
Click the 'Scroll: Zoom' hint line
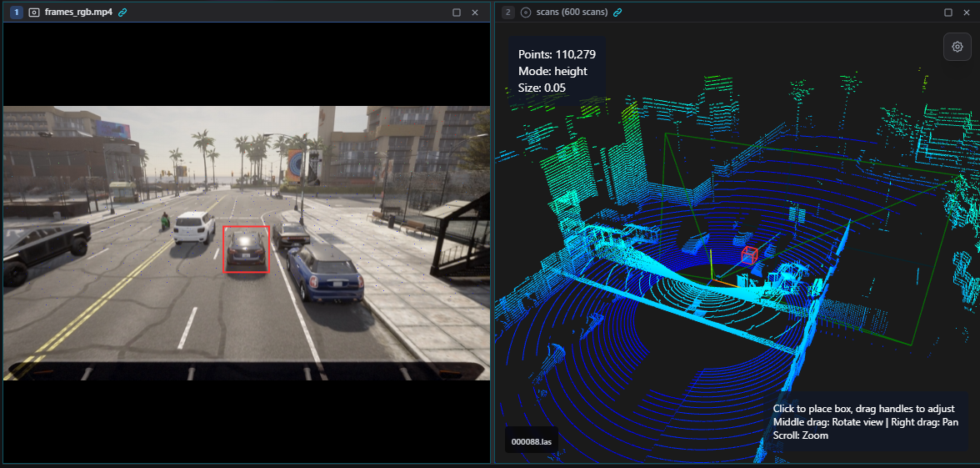click(x=801, y=435)
